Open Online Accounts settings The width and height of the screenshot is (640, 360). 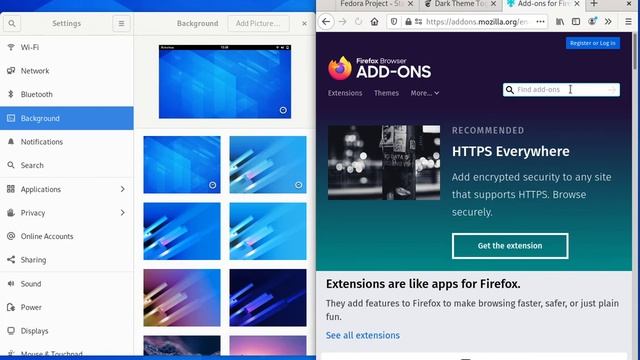[67, 236]
